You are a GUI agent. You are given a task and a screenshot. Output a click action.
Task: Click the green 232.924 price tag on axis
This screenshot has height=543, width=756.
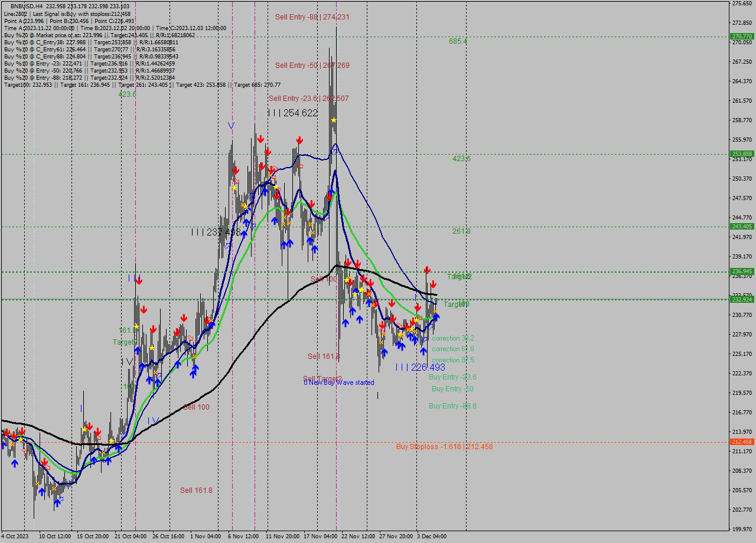742,299
